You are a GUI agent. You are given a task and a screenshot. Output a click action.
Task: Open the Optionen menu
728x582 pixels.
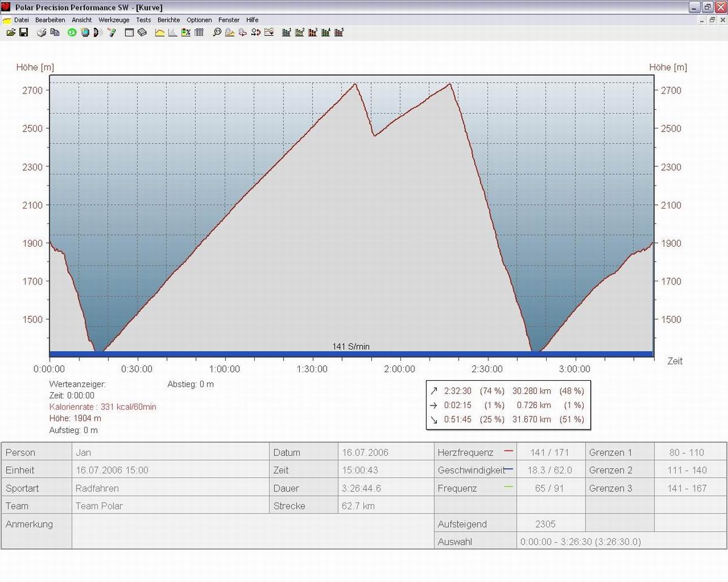tap(199, 20)
